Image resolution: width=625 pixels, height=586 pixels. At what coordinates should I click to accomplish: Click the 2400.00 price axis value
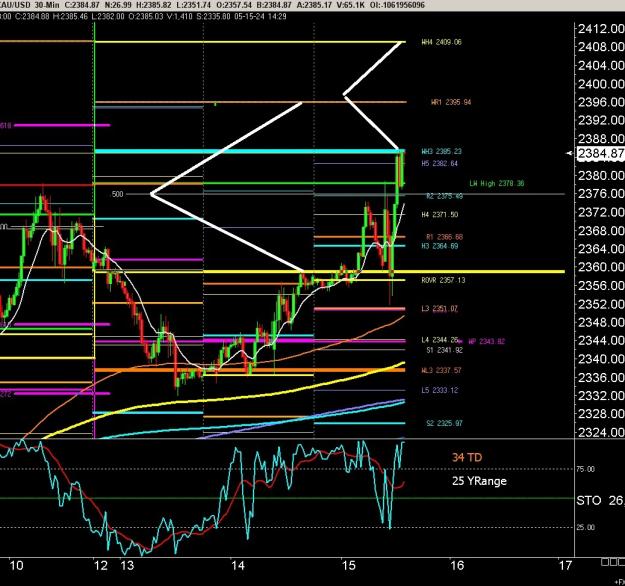601,84
